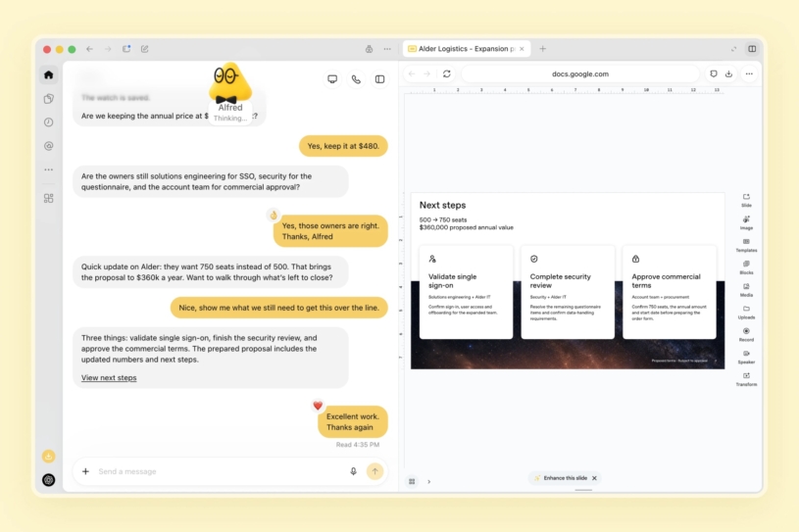
Task: Select the Complete security review card
Action: [568, 292]
